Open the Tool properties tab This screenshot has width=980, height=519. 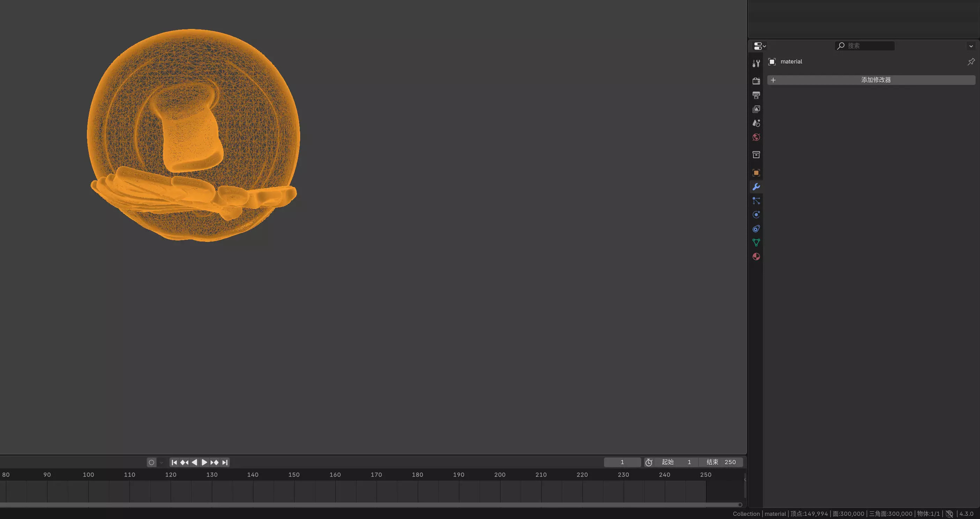(x=756, y=63)
